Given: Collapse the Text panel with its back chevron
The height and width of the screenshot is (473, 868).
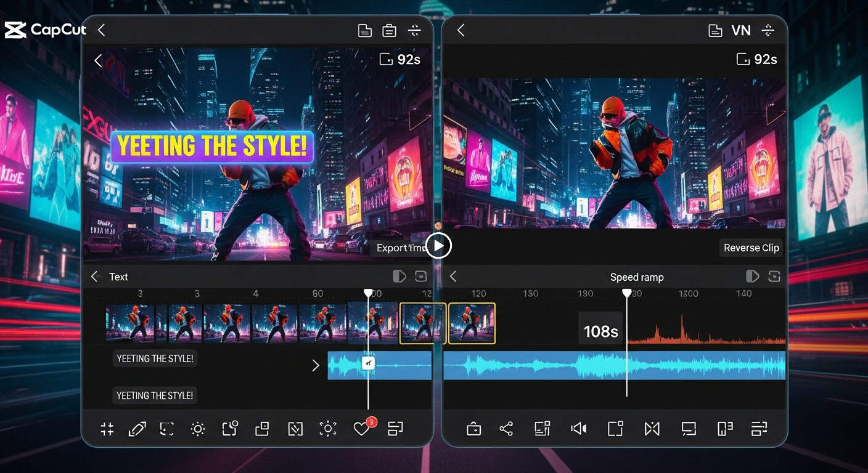Looking at the screenshot, I should point(94,277).
